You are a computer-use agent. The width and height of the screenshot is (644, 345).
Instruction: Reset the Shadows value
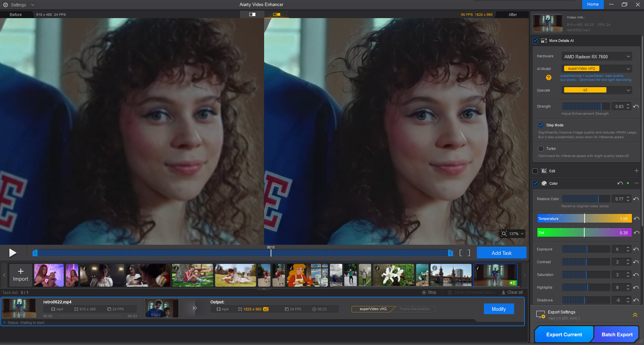coord(636,300)
